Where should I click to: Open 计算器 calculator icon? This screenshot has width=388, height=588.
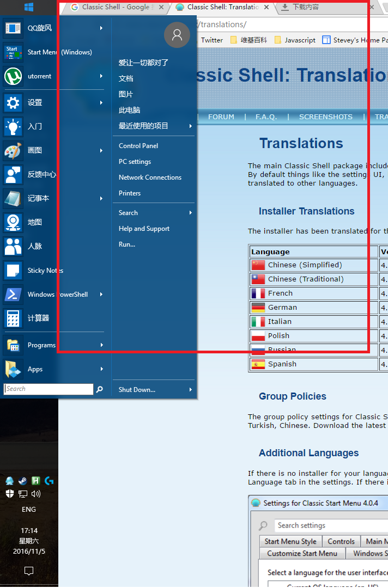pyautogui.click(x=13, y=318)
